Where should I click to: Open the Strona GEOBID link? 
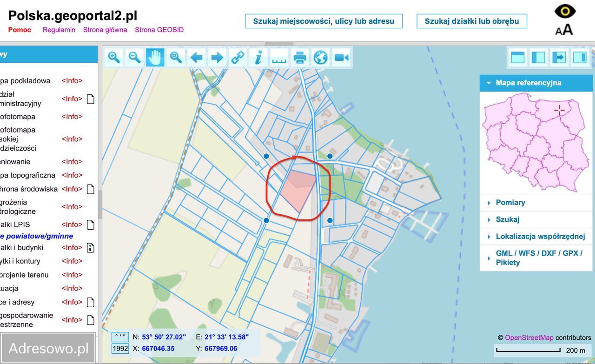159,30
